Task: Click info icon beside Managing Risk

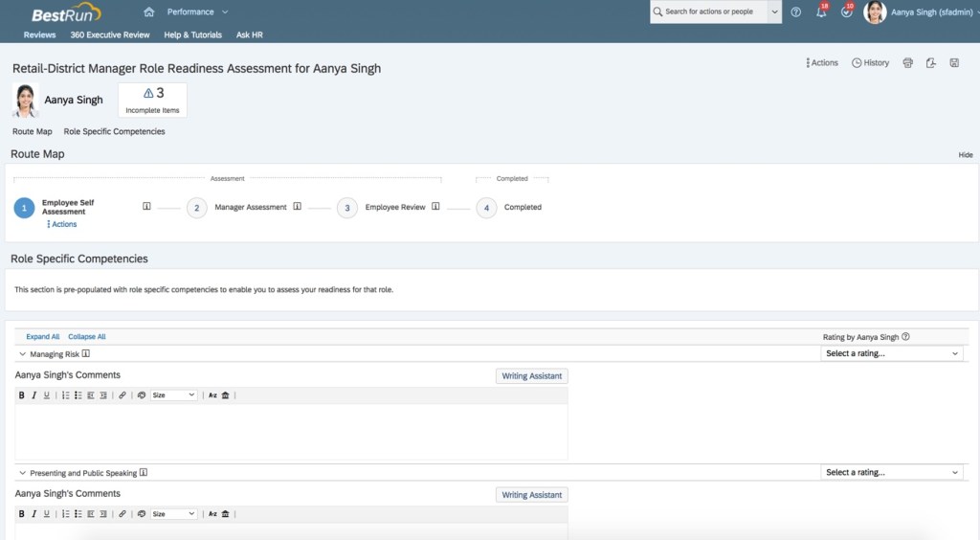Action: coord(86,354)
